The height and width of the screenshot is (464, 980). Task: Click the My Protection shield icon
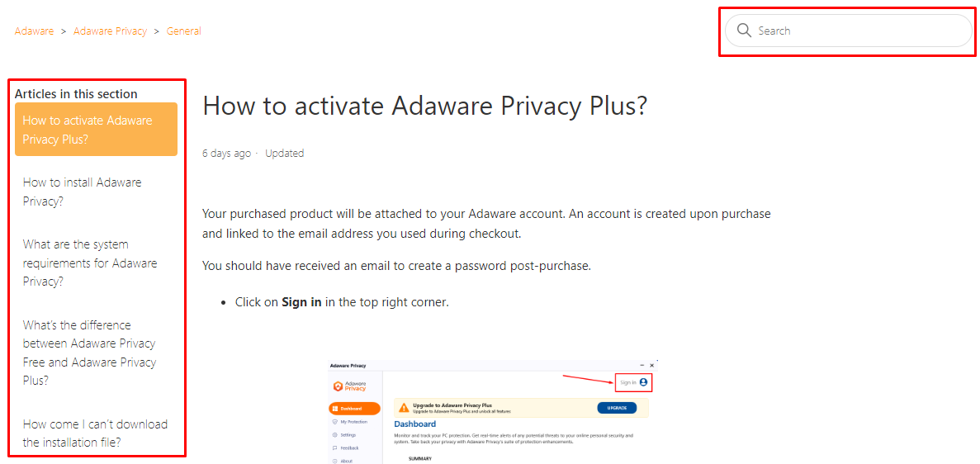(x=335, y=422)
